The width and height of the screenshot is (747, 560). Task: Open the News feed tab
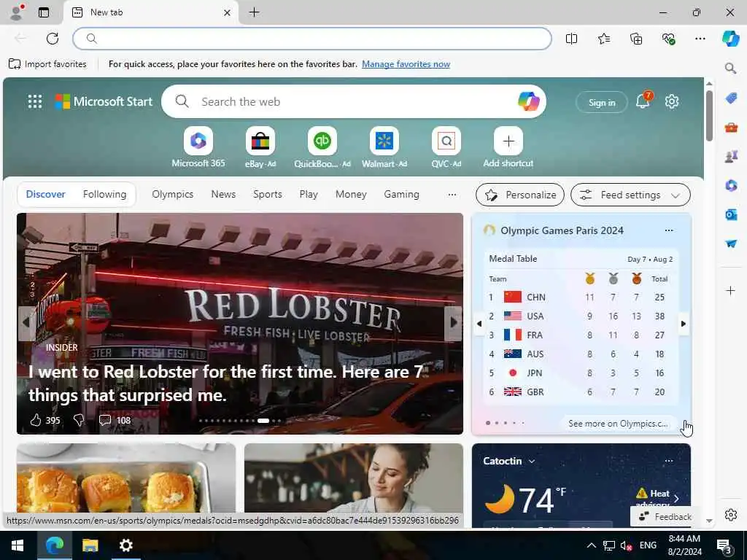point(223,194)
